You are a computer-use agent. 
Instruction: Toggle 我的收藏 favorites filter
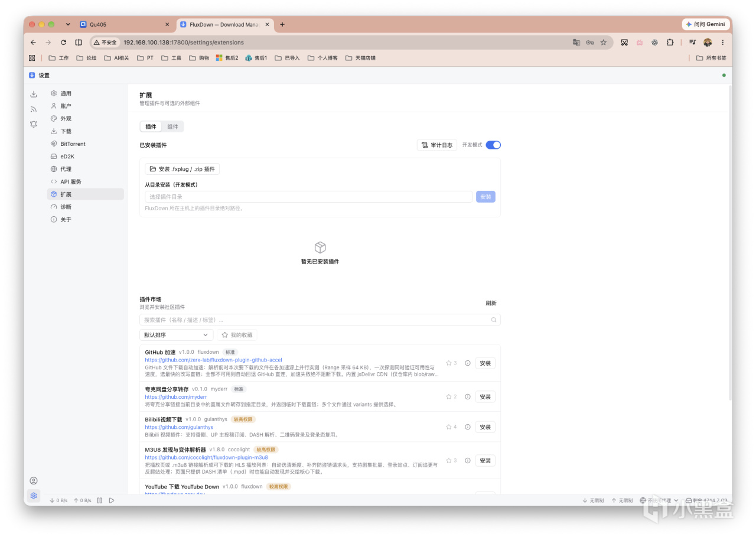(237, 335)
